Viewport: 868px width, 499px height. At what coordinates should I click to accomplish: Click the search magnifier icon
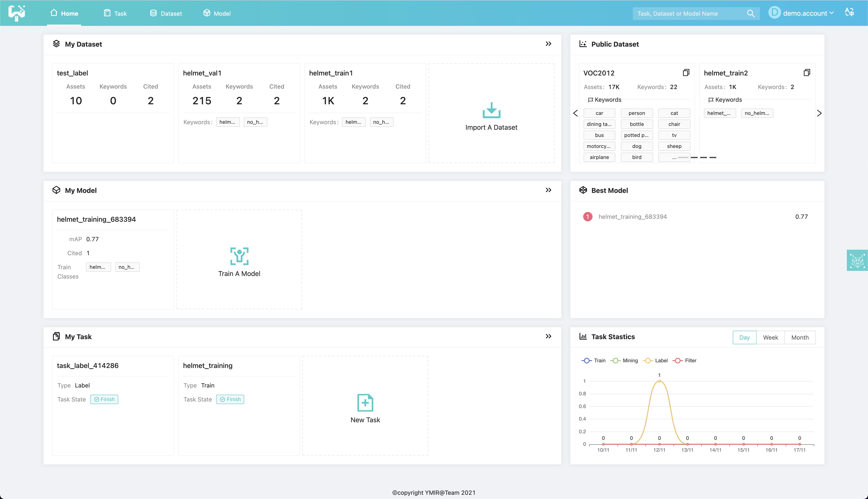[751, 13]
